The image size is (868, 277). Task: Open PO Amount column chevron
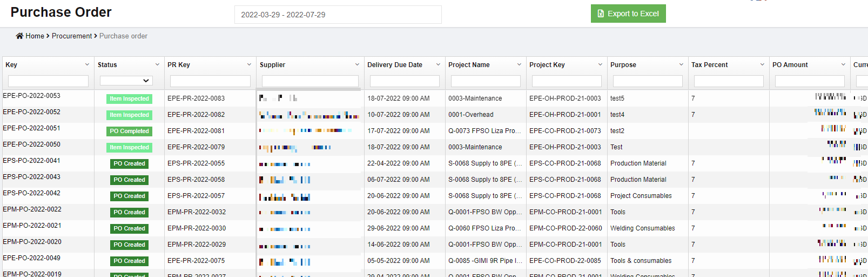coord(843,65)
